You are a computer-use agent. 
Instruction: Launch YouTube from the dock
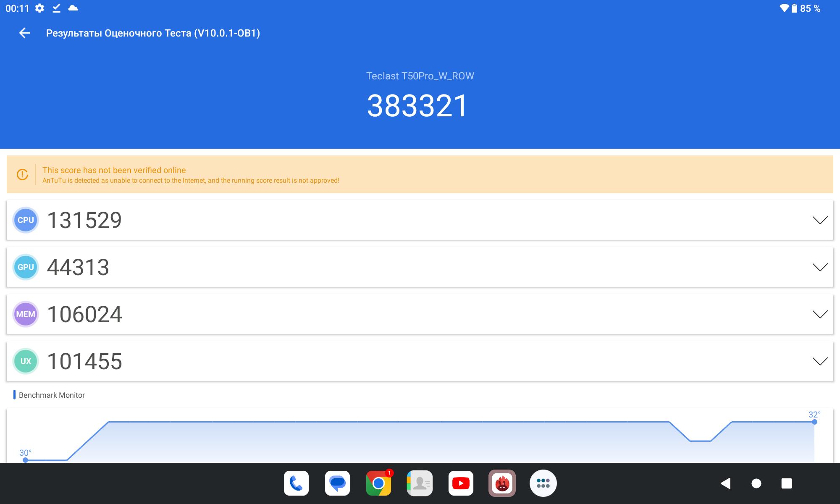[461, 483]
